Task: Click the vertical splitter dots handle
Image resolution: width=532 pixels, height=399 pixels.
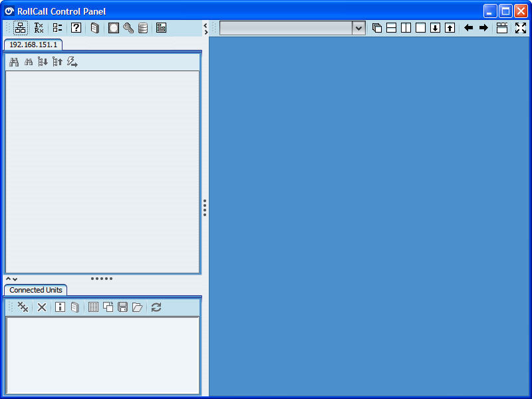Action: tap(205, 207)
